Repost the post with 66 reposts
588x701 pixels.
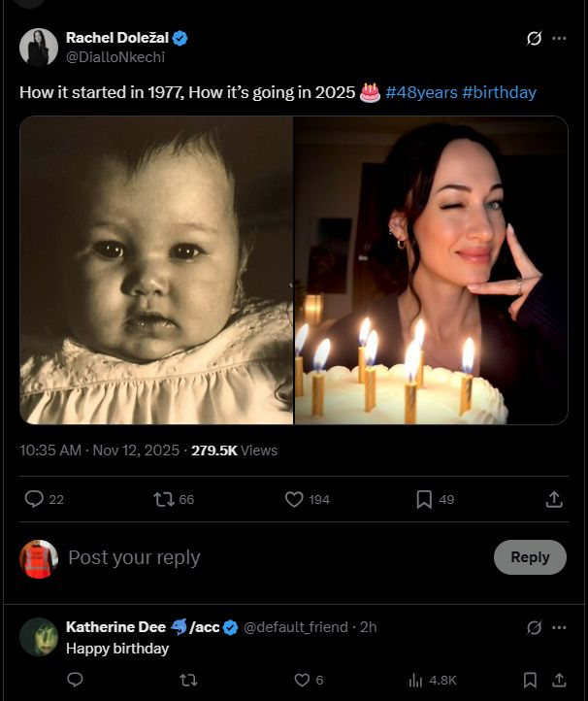[x=164, y=499]
